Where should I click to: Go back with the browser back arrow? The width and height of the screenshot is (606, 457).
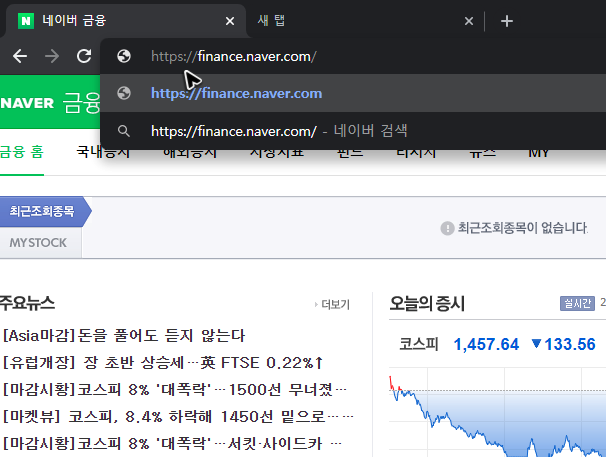[x=20, y=56]
